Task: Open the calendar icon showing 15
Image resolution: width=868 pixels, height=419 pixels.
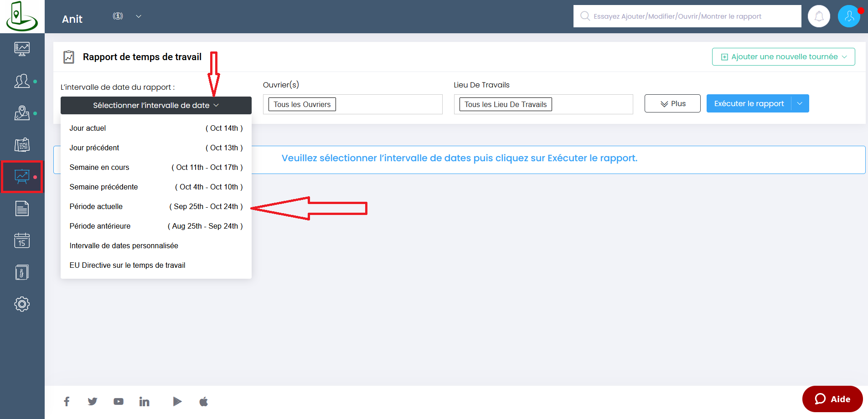Action: click(22, 240)
